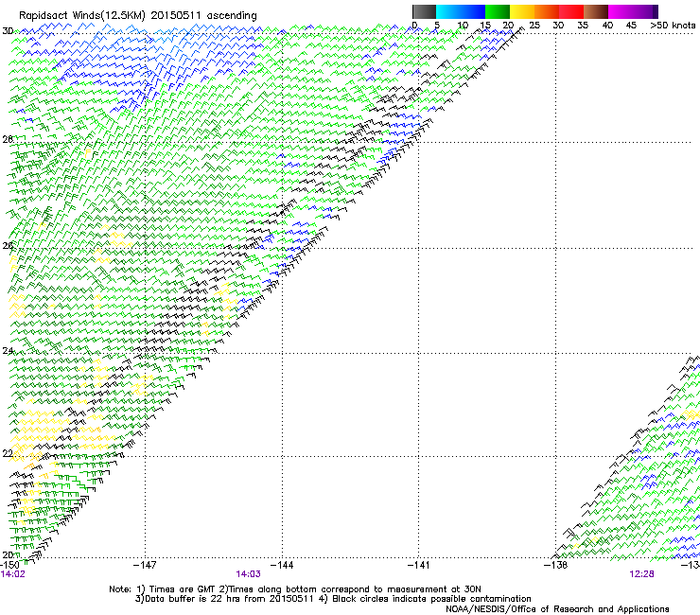Click the cyan-blue 5-15 knots color band
The width and height of the screenshot is (700, 615).
point(461,11)
